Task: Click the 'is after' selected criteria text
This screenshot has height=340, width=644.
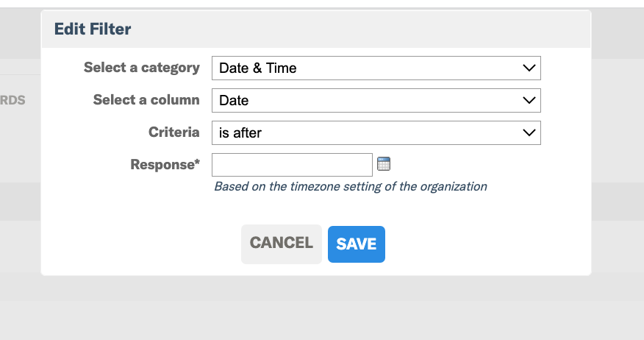Action: pos(240,132)
